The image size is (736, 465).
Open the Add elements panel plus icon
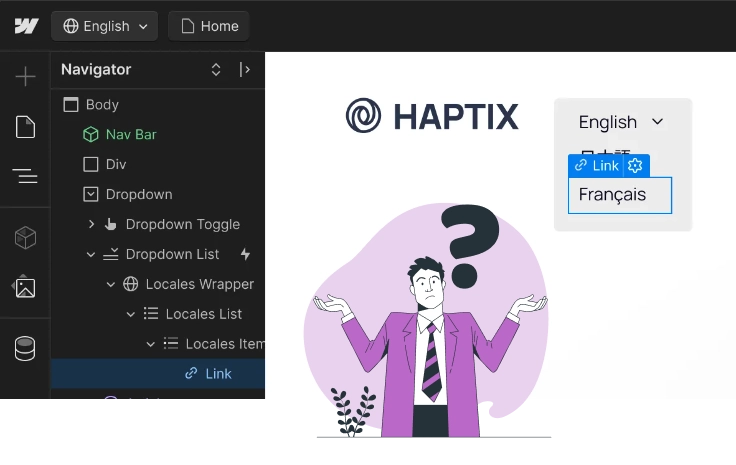25,76
